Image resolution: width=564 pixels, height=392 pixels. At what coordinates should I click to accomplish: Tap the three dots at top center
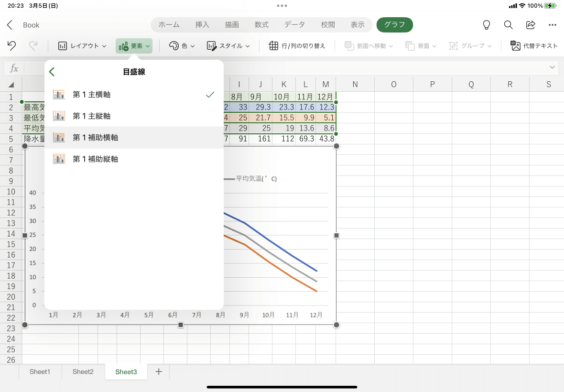282,5
